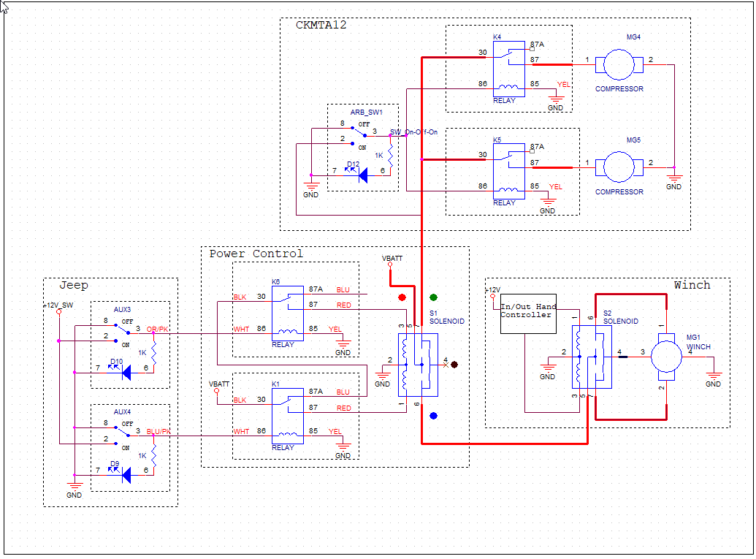Click the YEL label on K5 relay
The height and width of the screenshot is (559, 756).
[555, 186]
